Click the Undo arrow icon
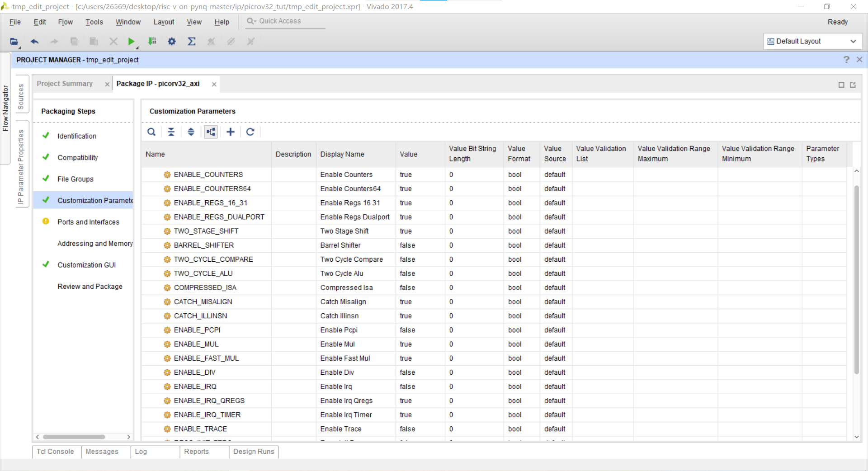Screen dimensions: 868x471 tap(34, 42)
